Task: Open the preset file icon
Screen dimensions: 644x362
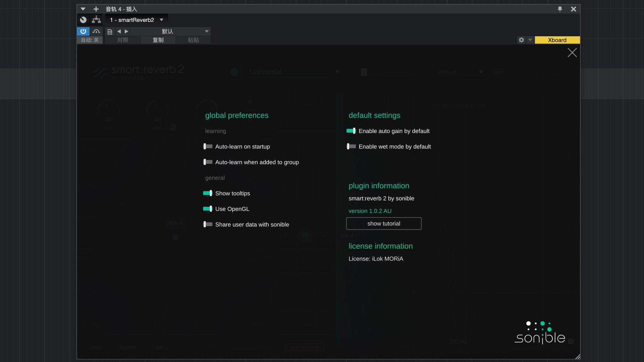Action: coord(110,32)
